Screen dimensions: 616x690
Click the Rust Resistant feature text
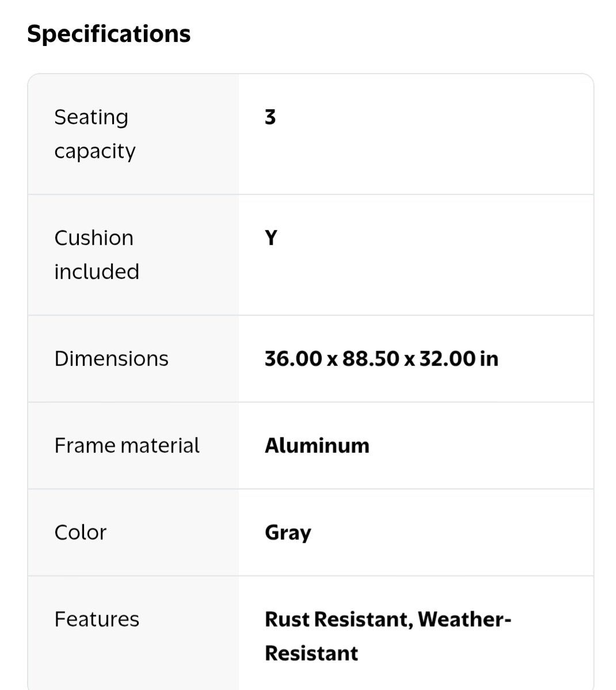337,620
